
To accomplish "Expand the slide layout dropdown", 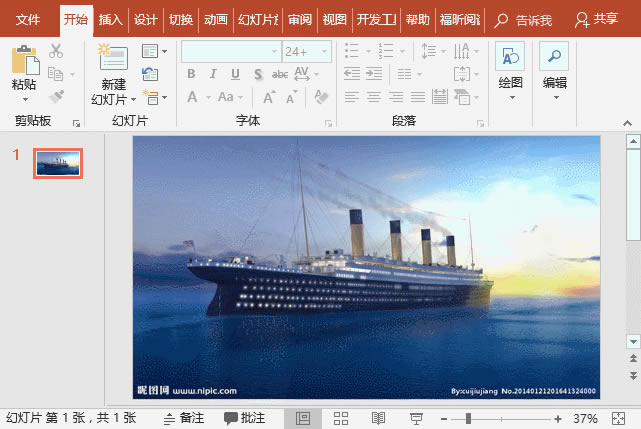I will 153,51.
